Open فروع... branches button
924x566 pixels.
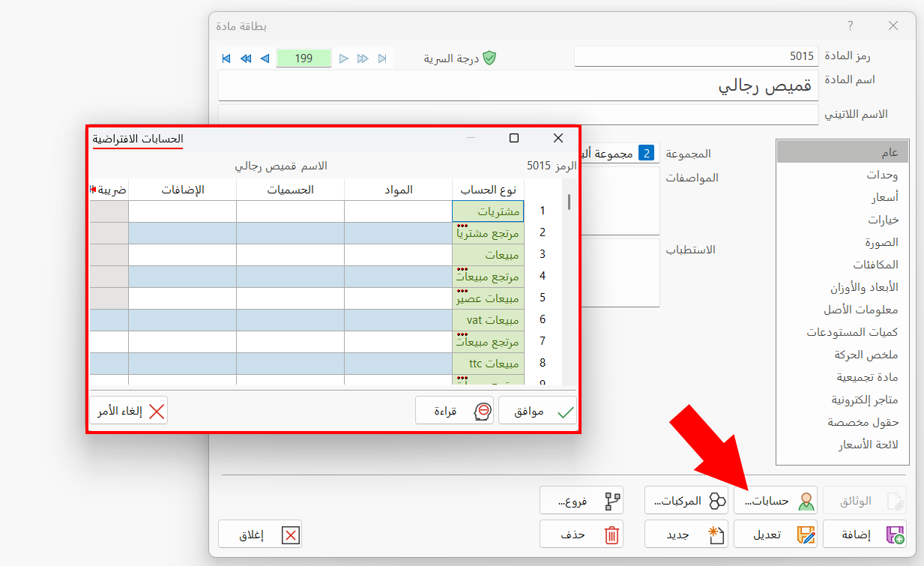(582, 500)
